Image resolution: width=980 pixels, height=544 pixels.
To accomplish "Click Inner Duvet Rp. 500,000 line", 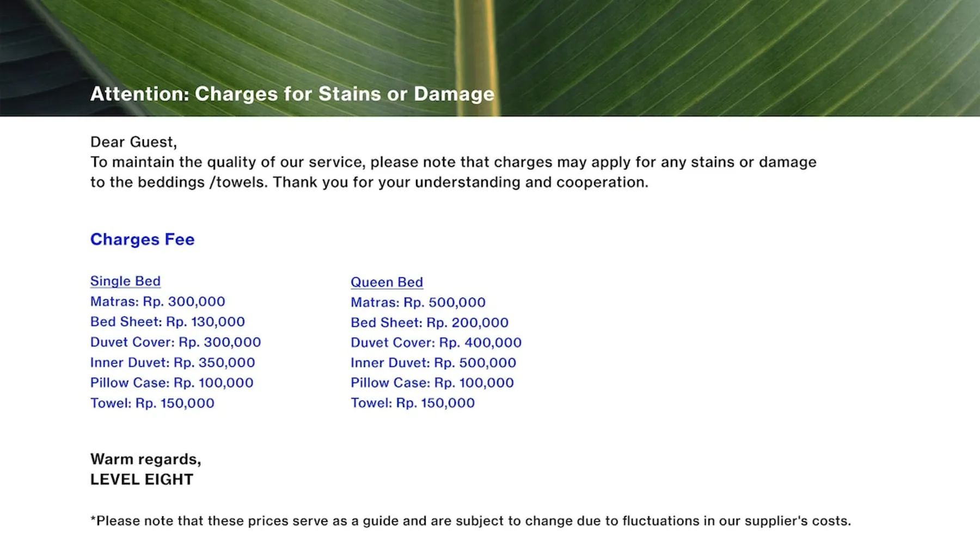I will click(433, 363).
